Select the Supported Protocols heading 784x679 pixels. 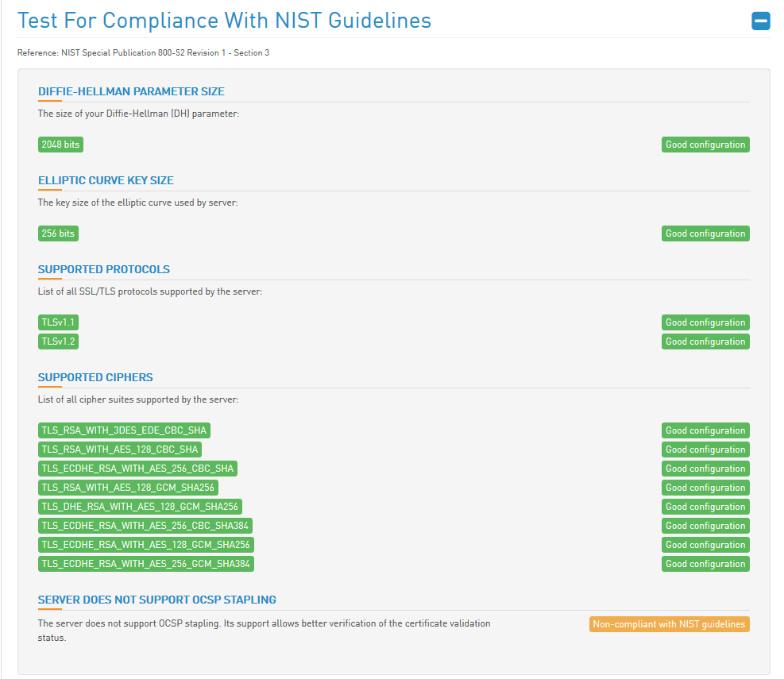point(104,269)
